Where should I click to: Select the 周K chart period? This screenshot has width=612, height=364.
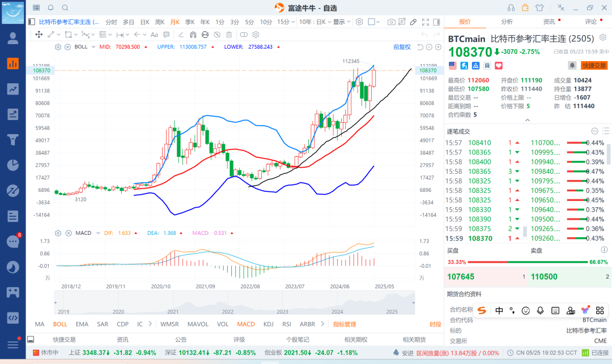[160, 22]
